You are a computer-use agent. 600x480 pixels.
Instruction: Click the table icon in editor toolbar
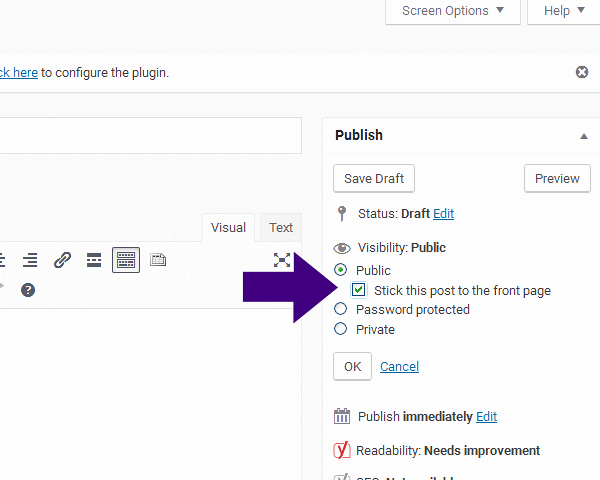(x=158, y=260)
